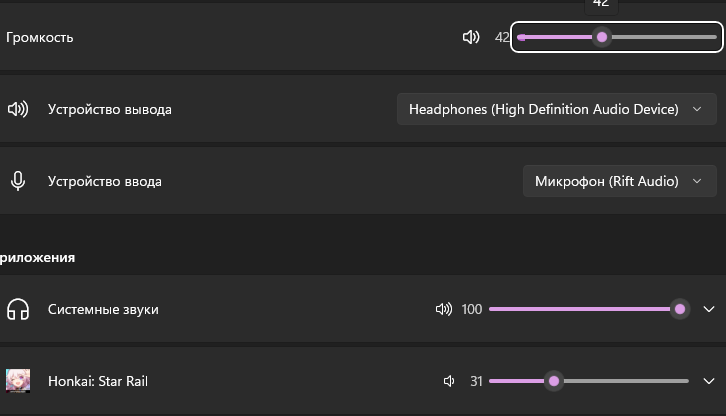The height and width of the screenshot is (416, 726).
Task: Open the Headphones output device dropdown
Action: click(556, 109)
